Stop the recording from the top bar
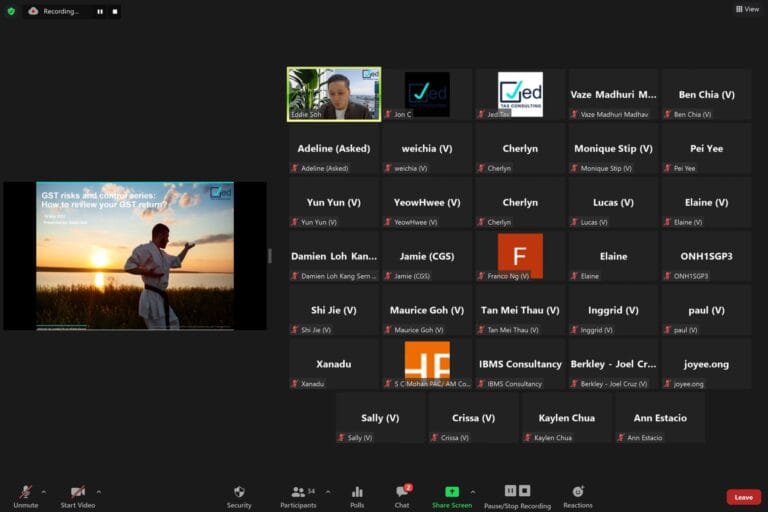Screen dimensions: 768x512 point(115,11)
